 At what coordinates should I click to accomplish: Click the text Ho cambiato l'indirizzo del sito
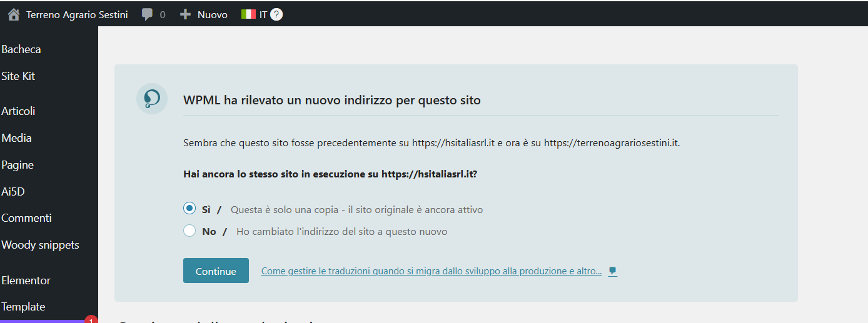341,232
